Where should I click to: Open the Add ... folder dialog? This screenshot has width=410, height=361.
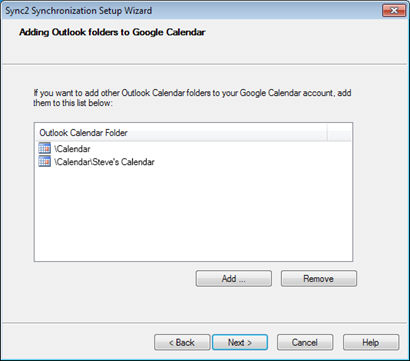[x=234, y=279]
